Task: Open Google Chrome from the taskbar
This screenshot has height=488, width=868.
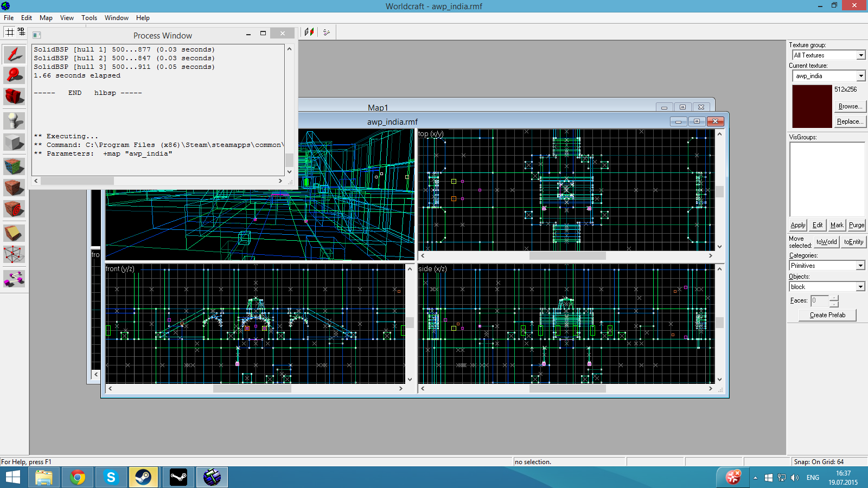Action: 78,477
